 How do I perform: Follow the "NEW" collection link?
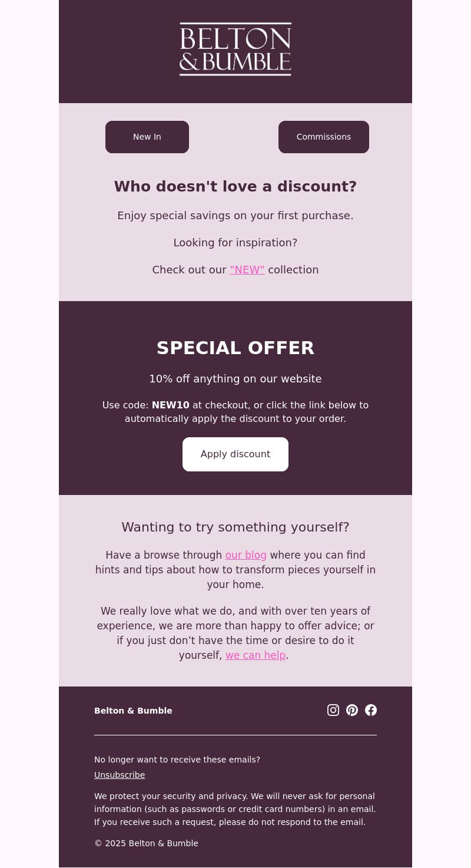coord(247,270)
